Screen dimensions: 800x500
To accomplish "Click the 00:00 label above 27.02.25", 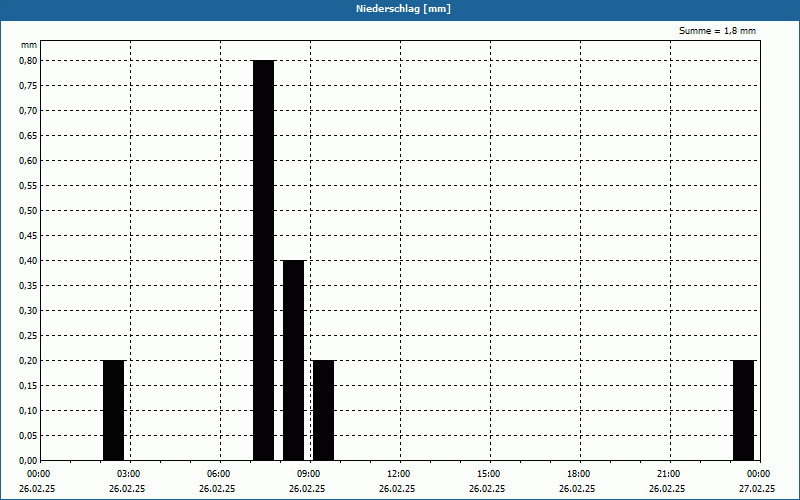I will [x=759, y=474].
